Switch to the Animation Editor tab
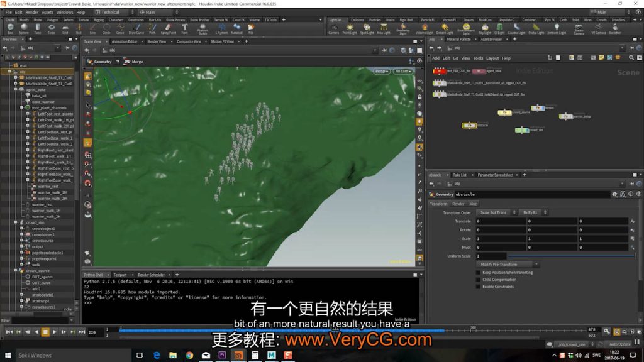The height and width of the screenshot is (362, 644). coord(125,41)
